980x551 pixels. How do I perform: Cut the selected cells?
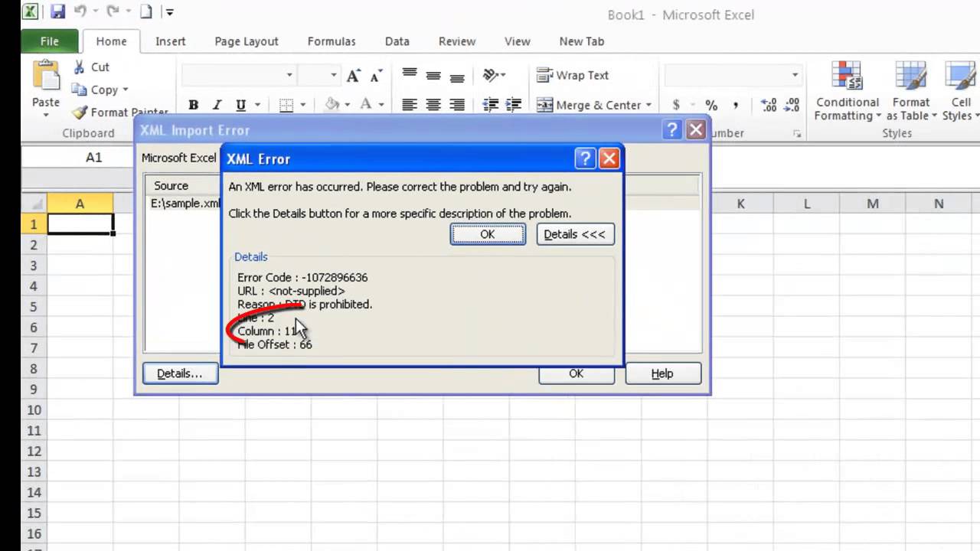pyautogui.click(x=92, y=67)
